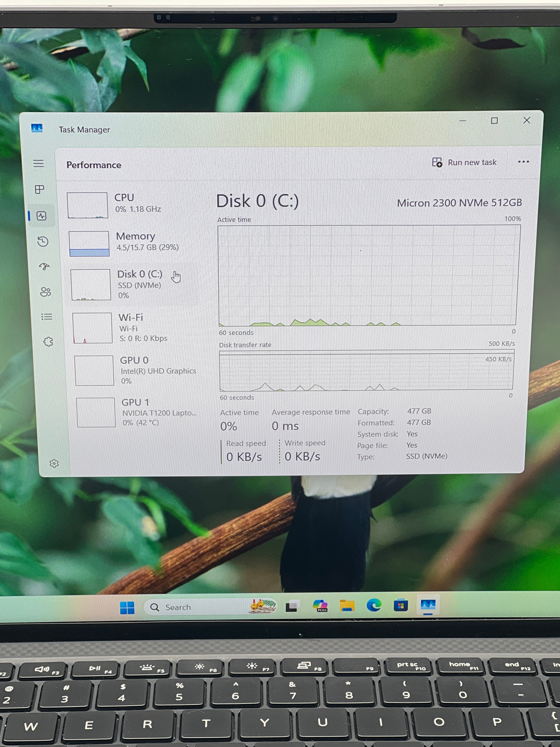Close the Task Manager window

pyautogui.click(x=527, y=120)
